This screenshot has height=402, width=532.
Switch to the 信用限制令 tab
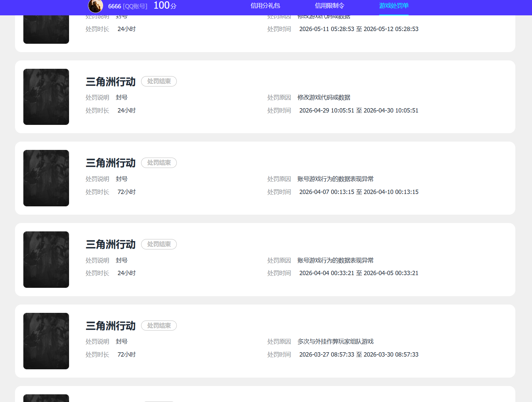330,6
